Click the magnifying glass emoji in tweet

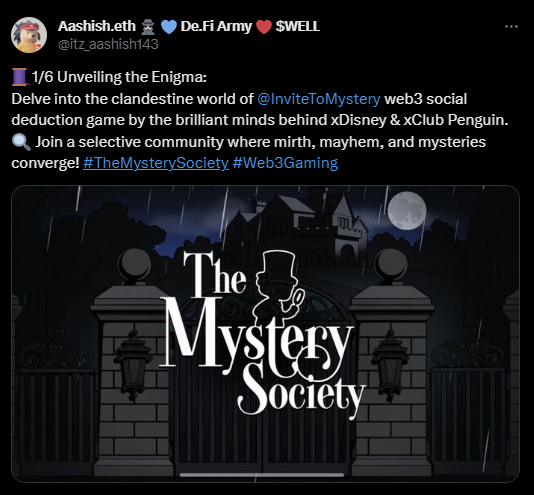pyautogui.click(x=21, y=142)
